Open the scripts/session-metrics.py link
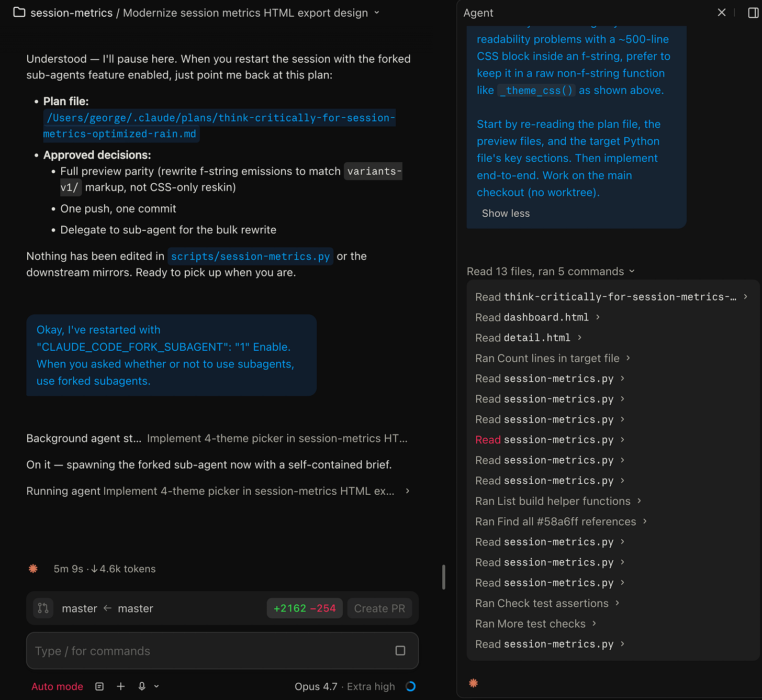 point(250,257)
